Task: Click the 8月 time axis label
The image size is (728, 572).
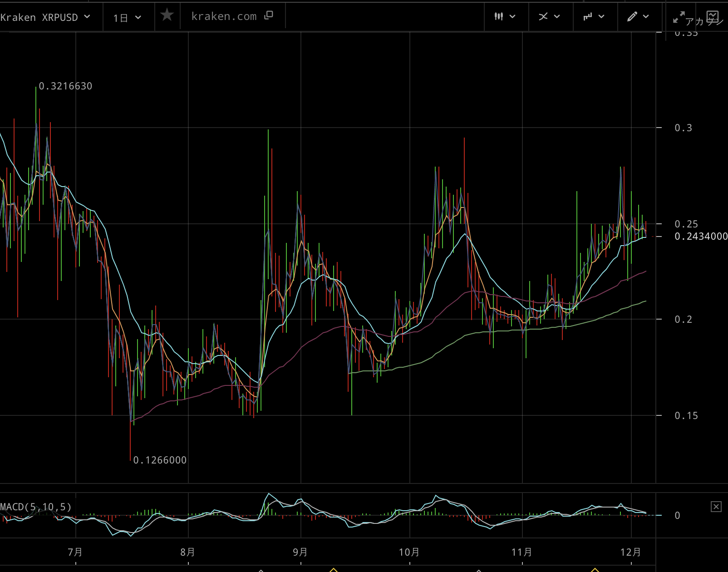Action: click(188, 552)
